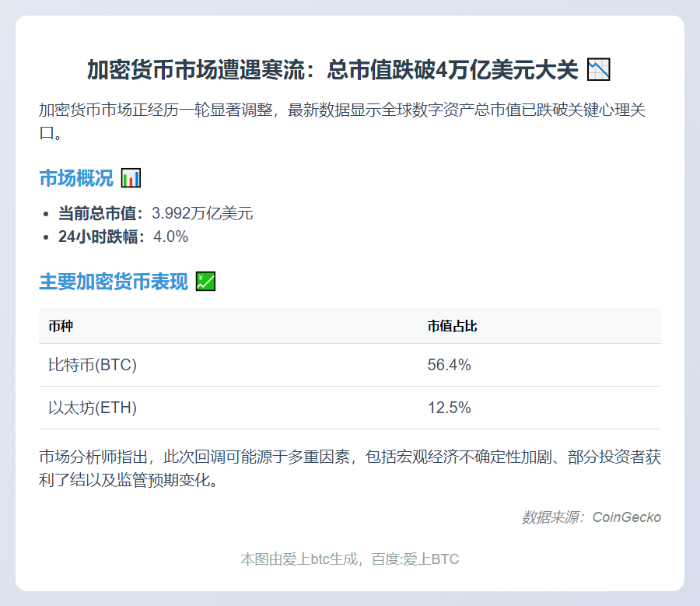700x606 pixels.
Task: Select the 4.0% decline value
Action: click(x=171, y=236)
